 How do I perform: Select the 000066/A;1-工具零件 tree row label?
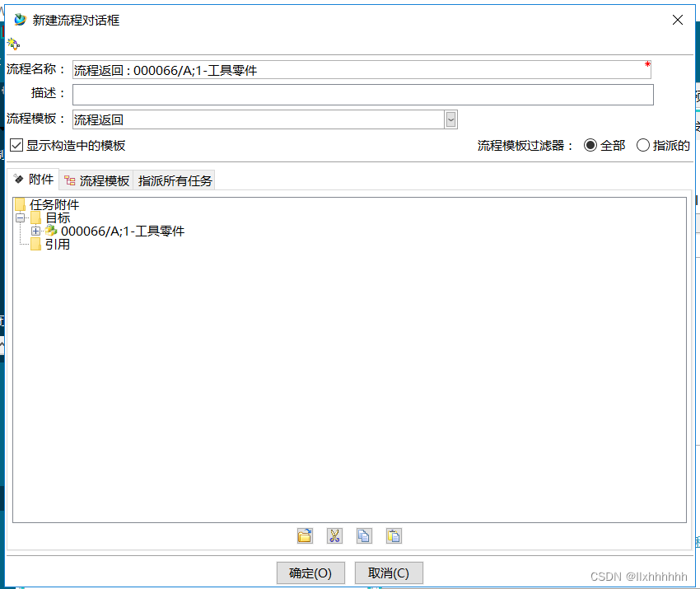pyautogui.click(x=123, y=231)
